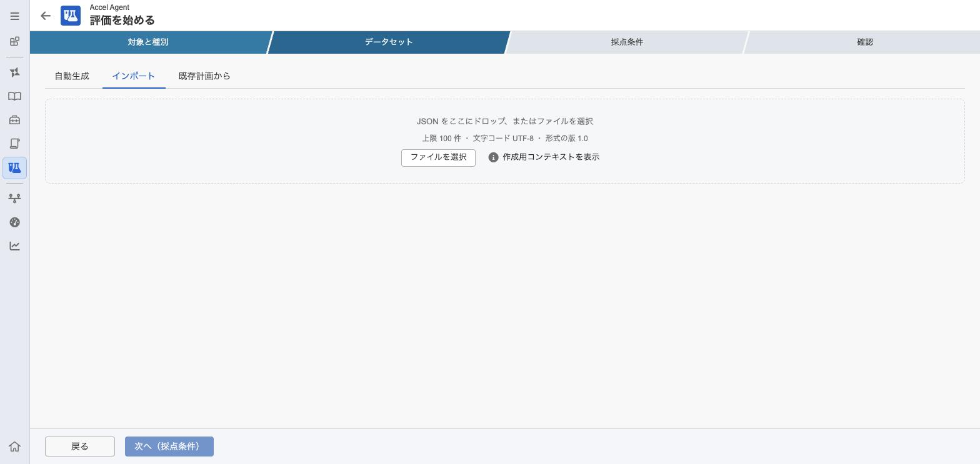Jump to the 採点条件 wizard step

(x=627, y=42)
